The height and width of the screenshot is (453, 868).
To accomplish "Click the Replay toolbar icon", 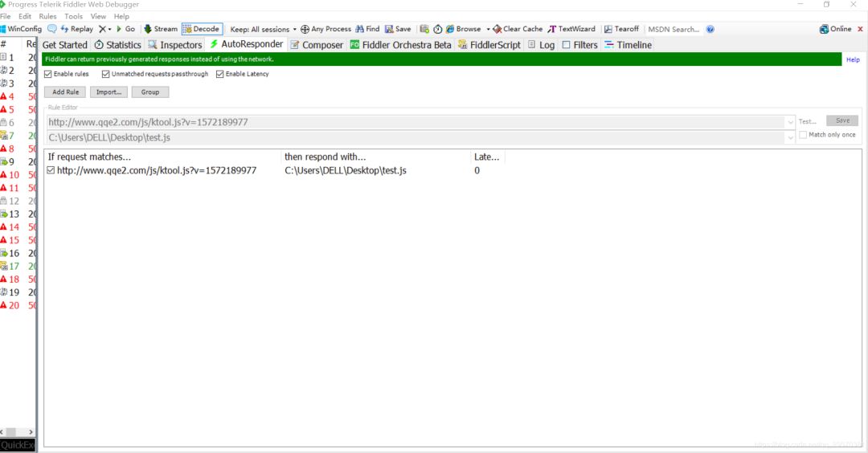I will [x=65, y=29].
